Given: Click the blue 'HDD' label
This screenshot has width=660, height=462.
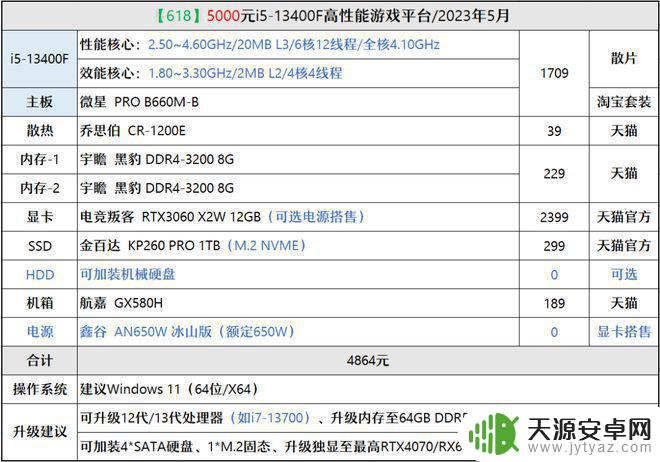Looking at the screenshot, I should (40, 275).
